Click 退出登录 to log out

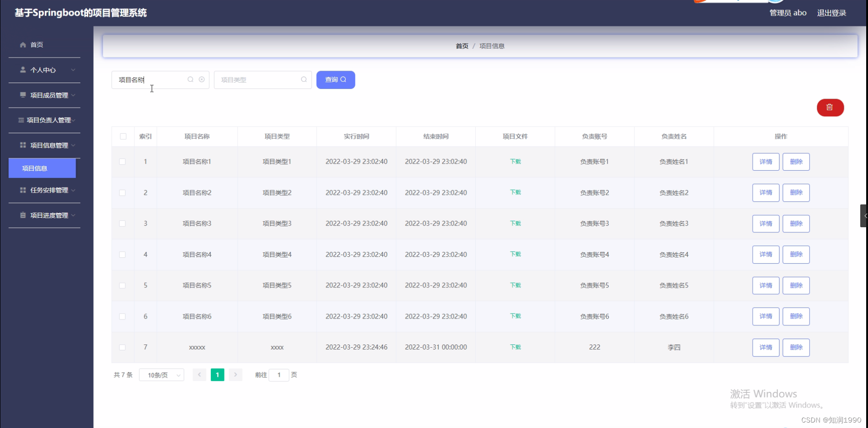[832, 12]
